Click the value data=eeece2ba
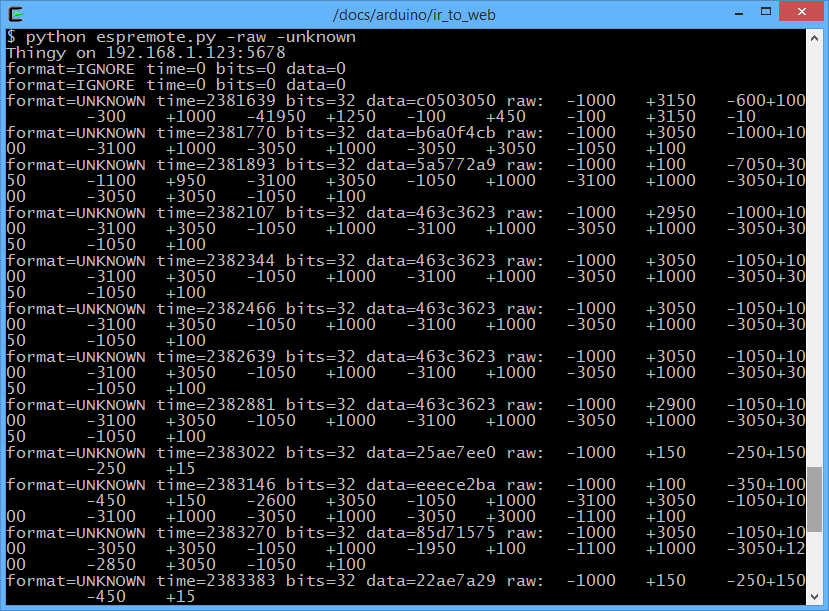 (431, 485)
